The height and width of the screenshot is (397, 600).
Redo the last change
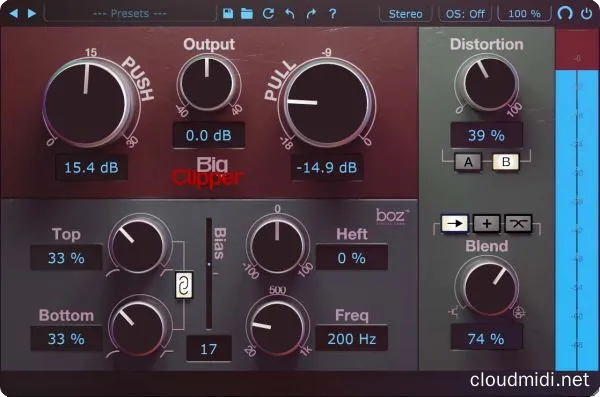[x=311, y=14]
